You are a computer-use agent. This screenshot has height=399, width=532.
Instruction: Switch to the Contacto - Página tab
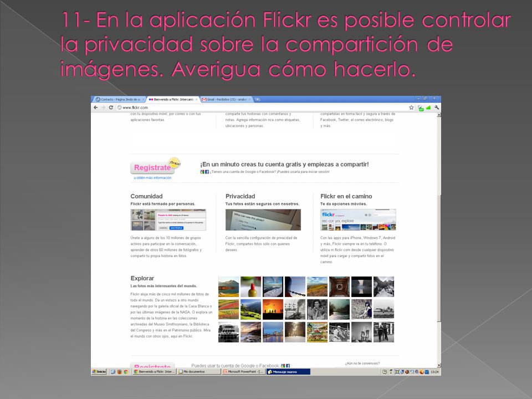click(x=119, y=99)
